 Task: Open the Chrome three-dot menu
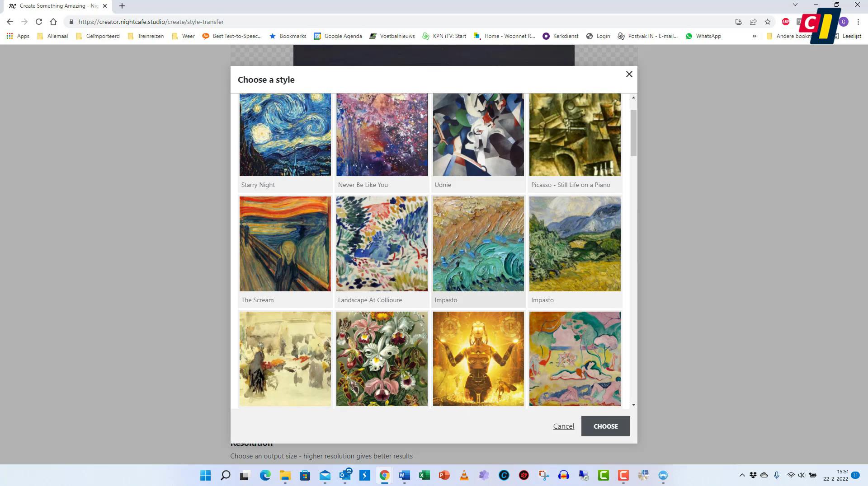pos(858,22)
